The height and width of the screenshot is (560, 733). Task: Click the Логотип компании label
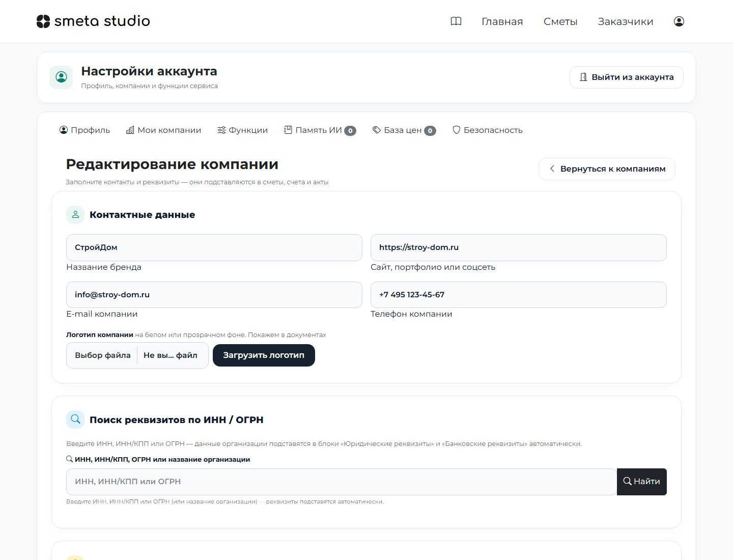[x=100, y=335]
